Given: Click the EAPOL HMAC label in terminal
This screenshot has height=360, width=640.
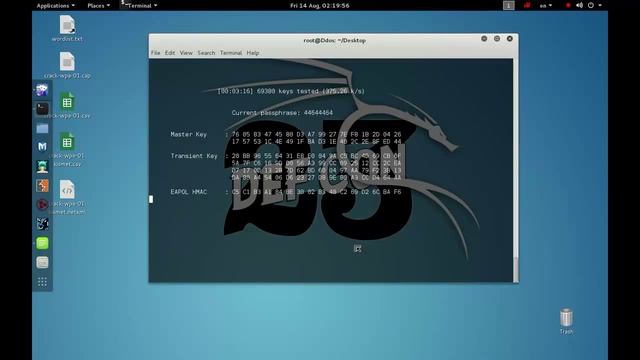Looking at the screenshot, I should tap(189, 192).
